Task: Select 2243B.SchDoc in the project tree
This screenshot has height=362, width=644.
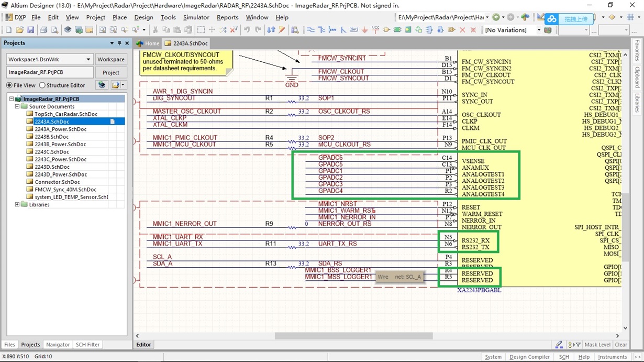Action: click(x=51, y=136)
